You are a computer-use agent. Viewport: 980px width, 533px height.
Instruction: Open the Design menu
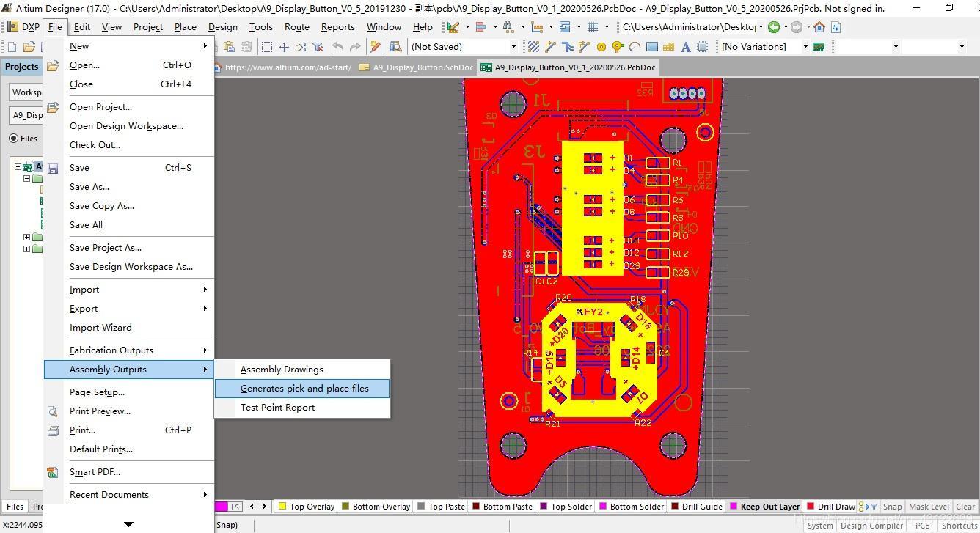point(222,27)
